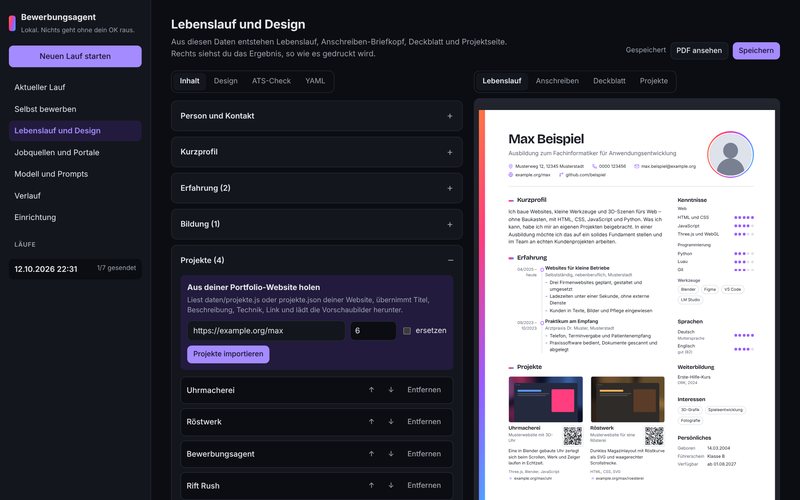Click the Uhrmacherei QR code in preview

click(x=572, y=436)
